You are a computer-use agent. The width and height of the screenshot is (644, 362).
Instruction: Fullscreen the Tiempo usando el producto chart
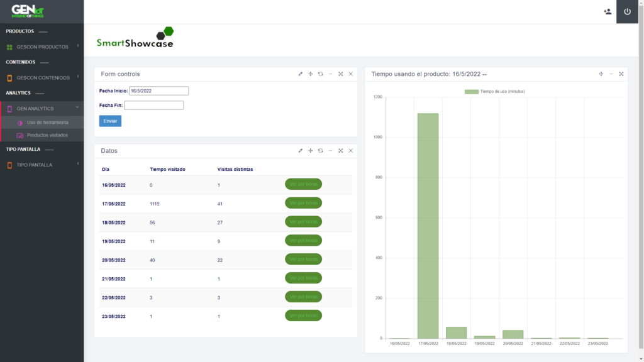(621, 74)
